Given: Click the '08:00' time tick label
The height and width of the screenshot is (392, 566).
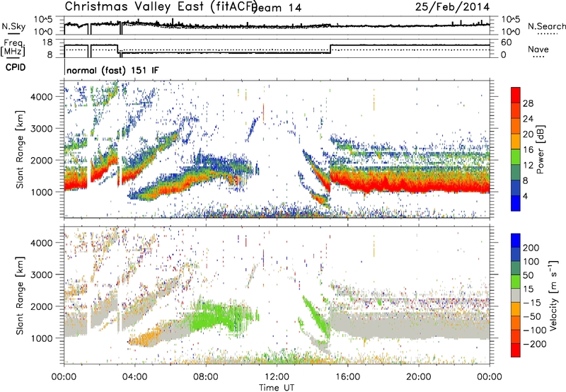Looking at the screenshot, I should (x=206, y=377).
